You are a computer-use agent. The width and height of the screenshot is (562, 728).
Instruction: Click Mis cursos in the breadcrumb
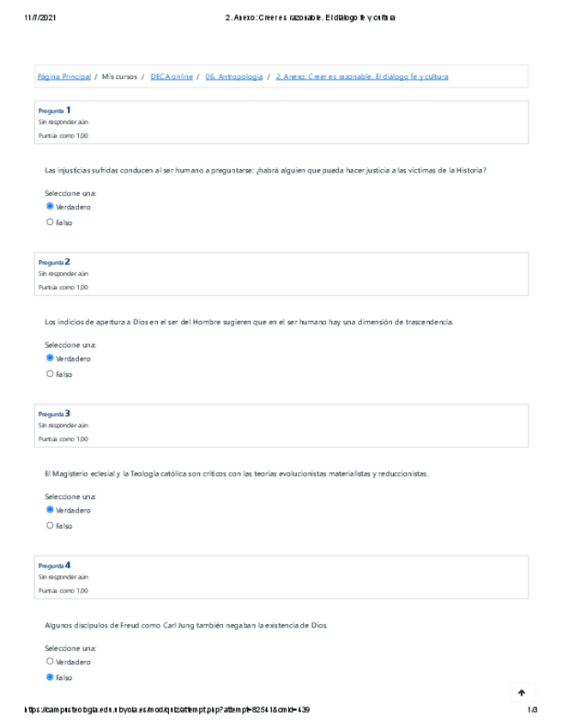120,76
